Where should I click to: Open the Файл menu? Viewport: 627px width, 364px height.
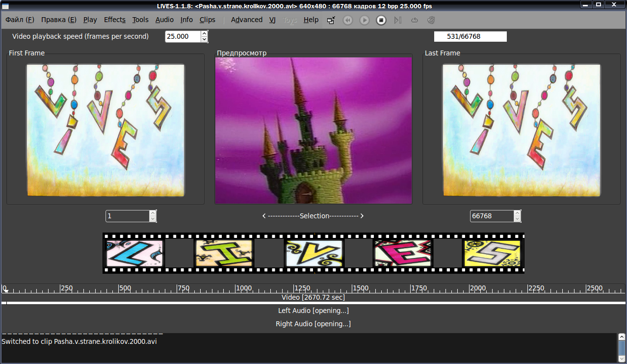[x=20, y=20]
